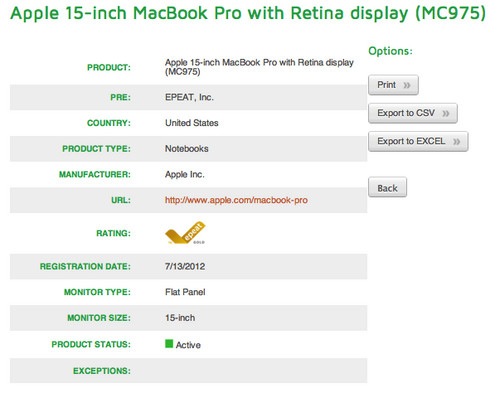Click the United States country value
The image size is (500, 393).
(192, 123)
